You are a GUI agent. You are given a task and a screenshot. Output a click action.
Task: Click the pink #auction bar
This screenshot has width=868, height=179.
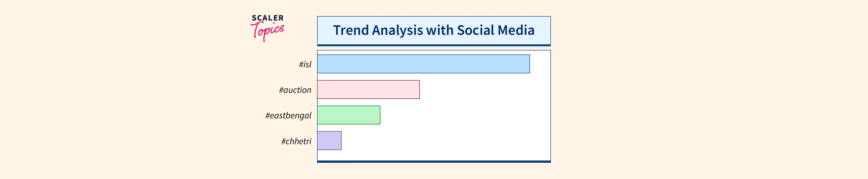click(x=368, y=89)
